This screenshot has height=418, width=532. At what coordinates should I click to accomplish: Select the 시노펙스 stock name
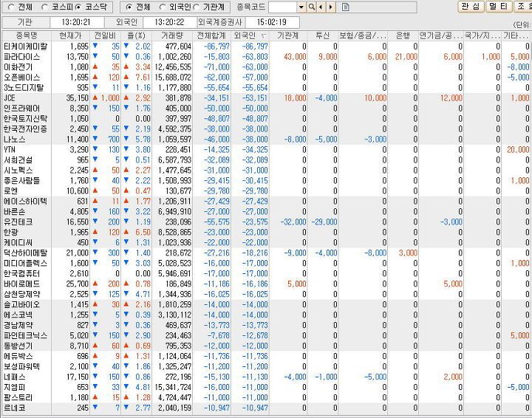pos(18,170)
